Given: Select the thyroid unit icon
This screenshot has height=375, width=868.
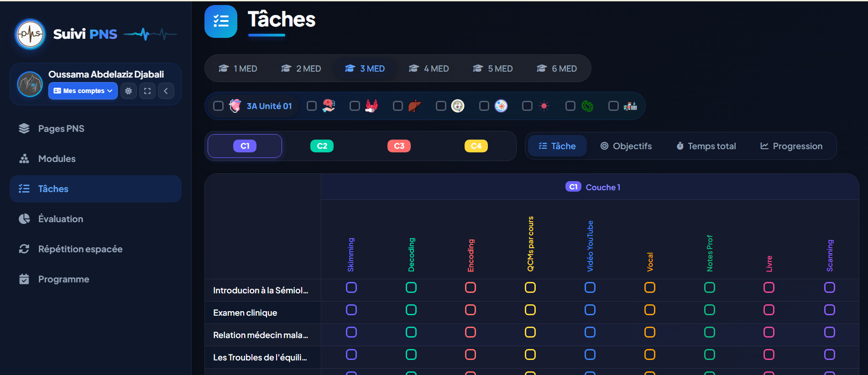Looking at the screenshot, I should click(371, 106).
